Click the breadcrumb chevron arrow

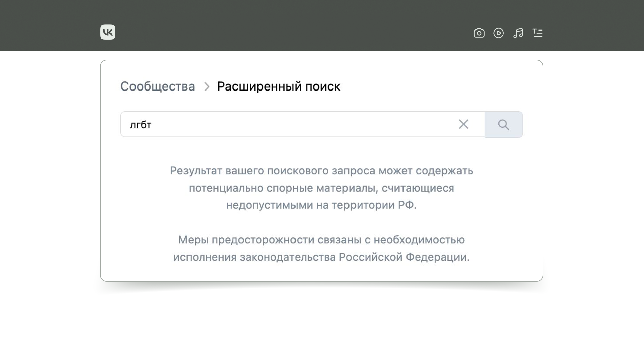pyautogui.click(x=207, y=87)
